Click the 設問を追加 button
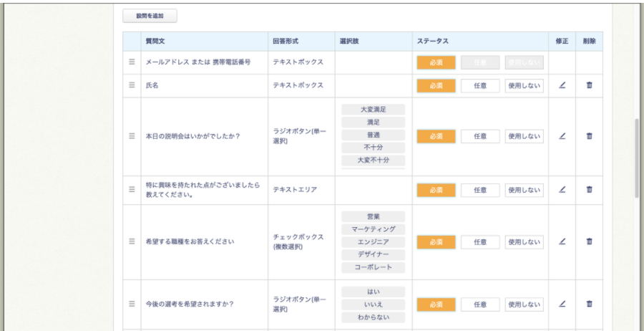Viewport: 644px width, 331px height. coord(150,15)
